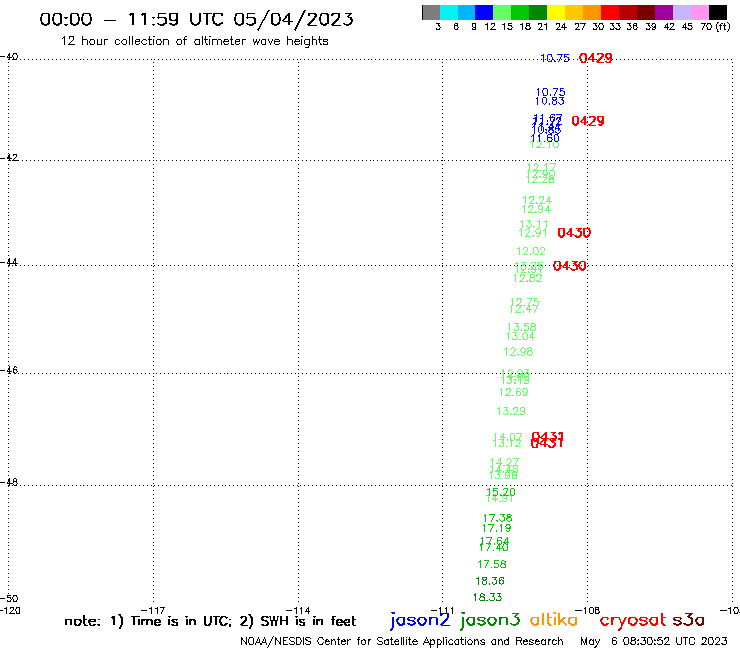Click the '70 (ft)' legend label

[x=715, y=26]
